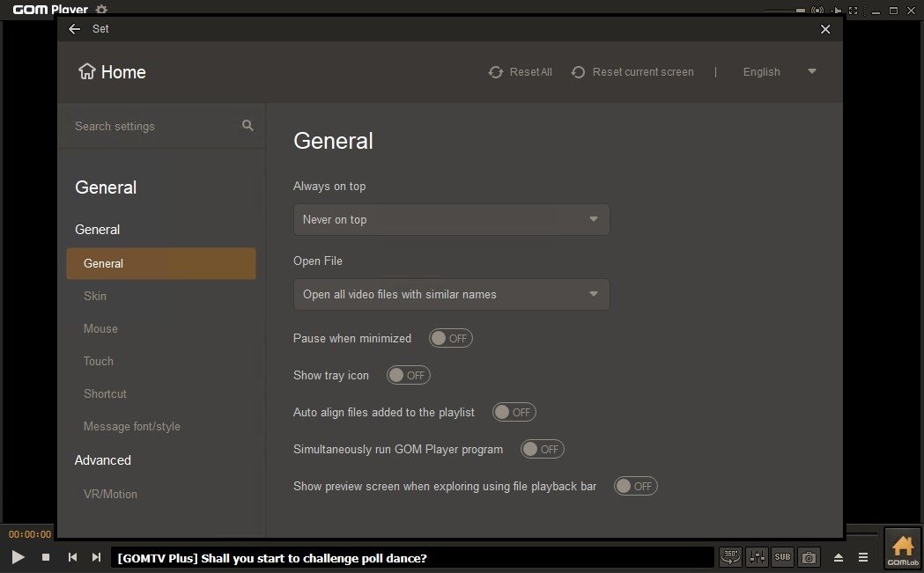Select Skin in the settings sidebar
This screenshot has height=573, width=924.
[x=95, y=296]
